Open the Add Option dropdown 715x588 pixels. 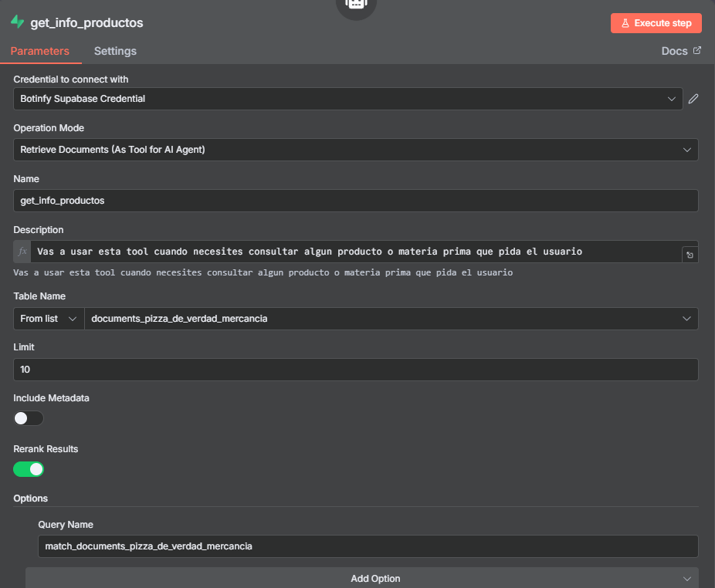[362, 578]
